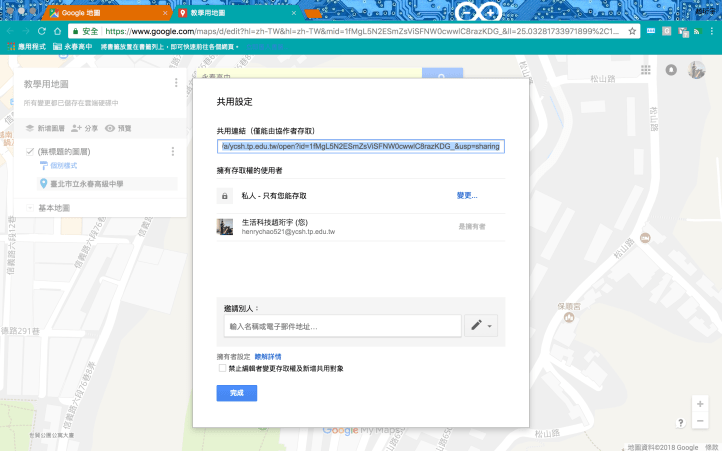Click Preview (預覽) with the eye icon
The width and height of the screenshot is (722, 451).
click(x=118, y=129)
